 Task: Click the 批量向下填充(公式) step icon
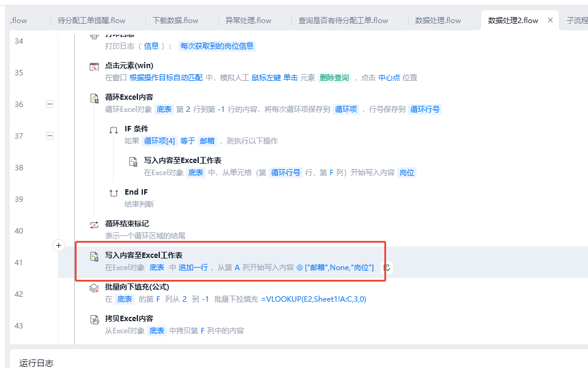(94, 288)
